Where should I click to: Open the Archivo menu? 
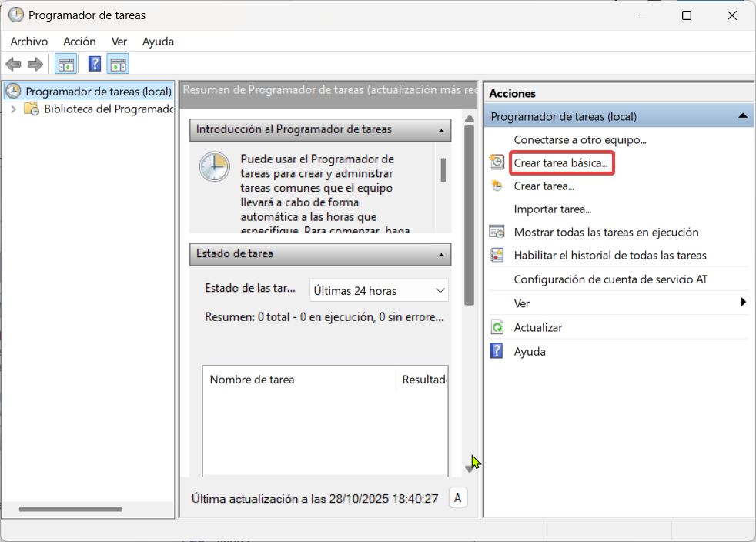pyautogui.click(x=29, y=42)
